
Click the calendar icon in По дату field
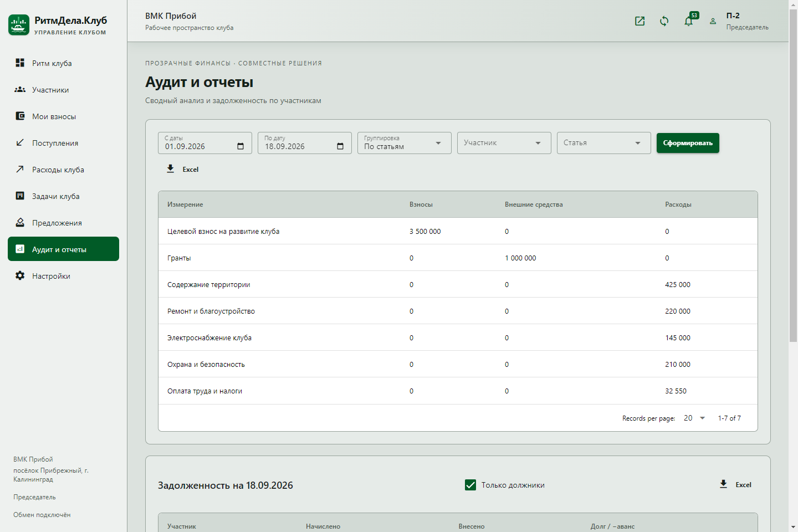340,146
